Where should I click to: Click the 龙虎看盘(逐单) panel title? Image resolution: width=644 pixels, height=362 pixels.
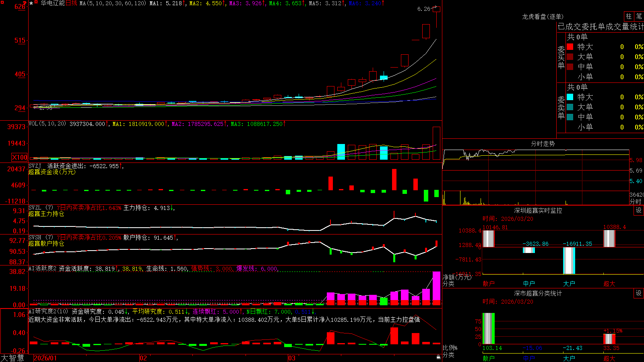543,16
